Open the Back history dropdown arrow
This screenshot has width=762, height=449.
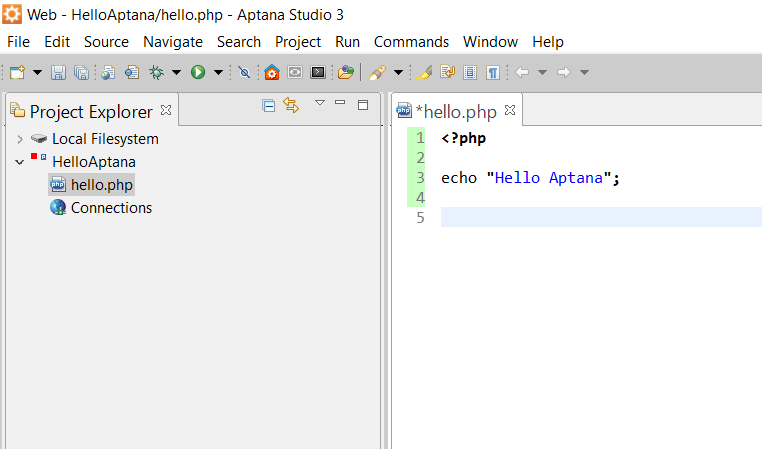tap(542, 72)
